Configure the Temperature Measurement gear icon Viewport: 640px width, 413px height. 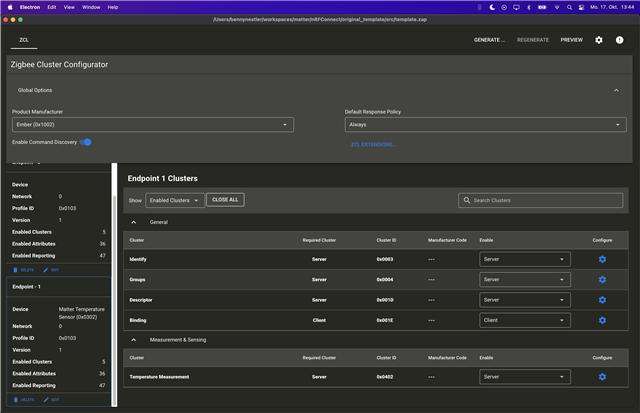click(602, 377)
